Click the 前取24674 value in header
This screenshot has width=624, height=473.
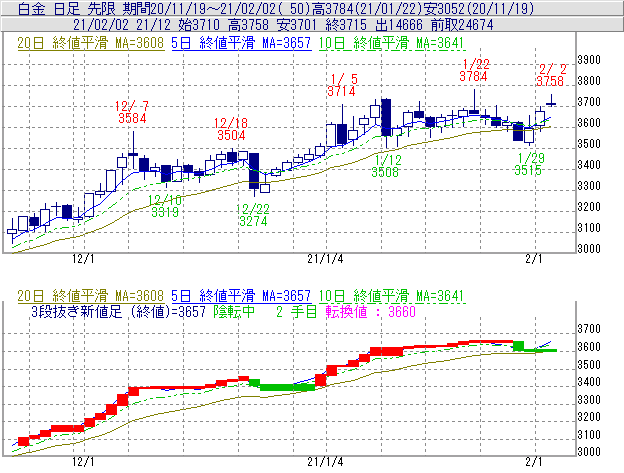coord(462,25)
